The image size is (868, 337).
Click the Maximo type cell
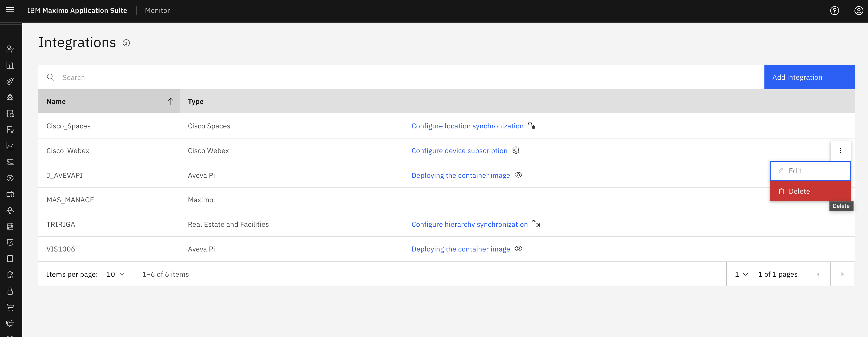coord(201,200)
